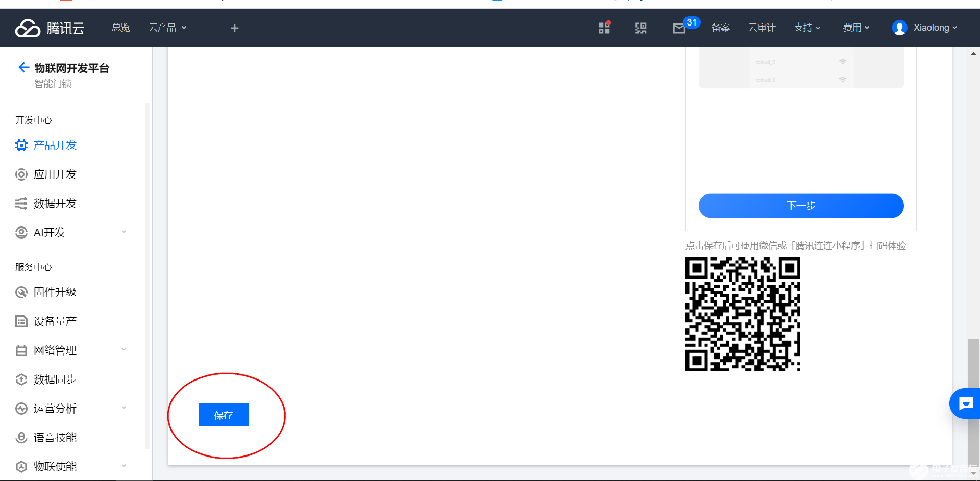980x481 pixels.
Task: Expand the 运营分析 submenu chevron
Action: pos(124,408)
